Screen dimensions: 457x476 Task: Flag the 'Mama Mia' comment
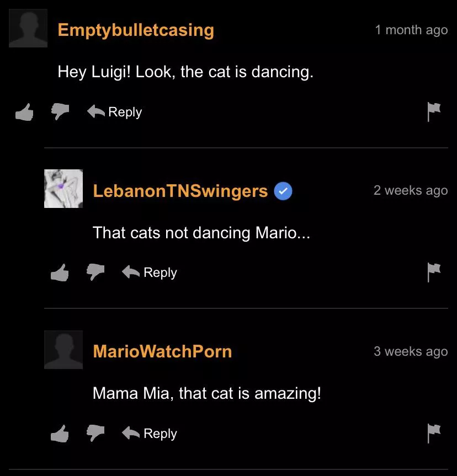(434, 433)
